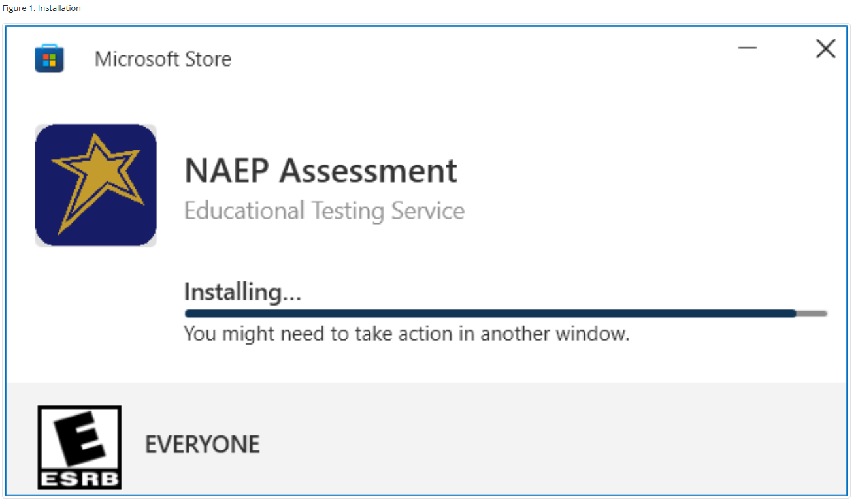Click the ESRB wordmark under the E

(79, 480)
